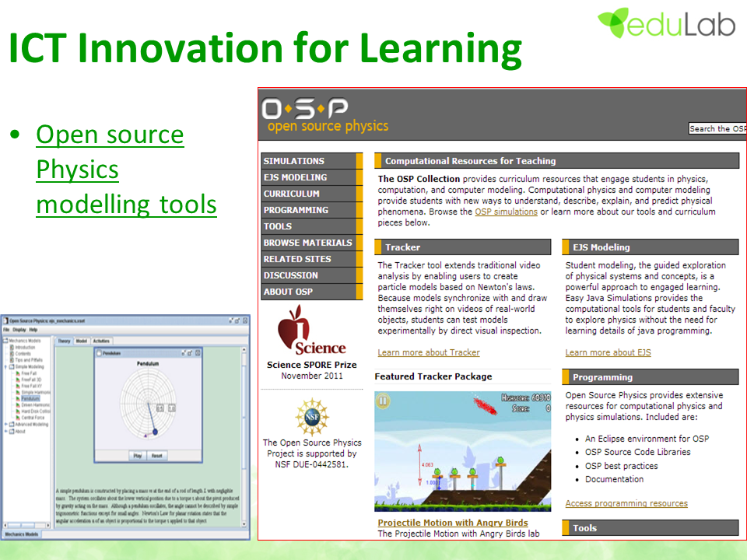
Task: Select 'Advanced Modeling' in the tree
Action: [31, 424]
